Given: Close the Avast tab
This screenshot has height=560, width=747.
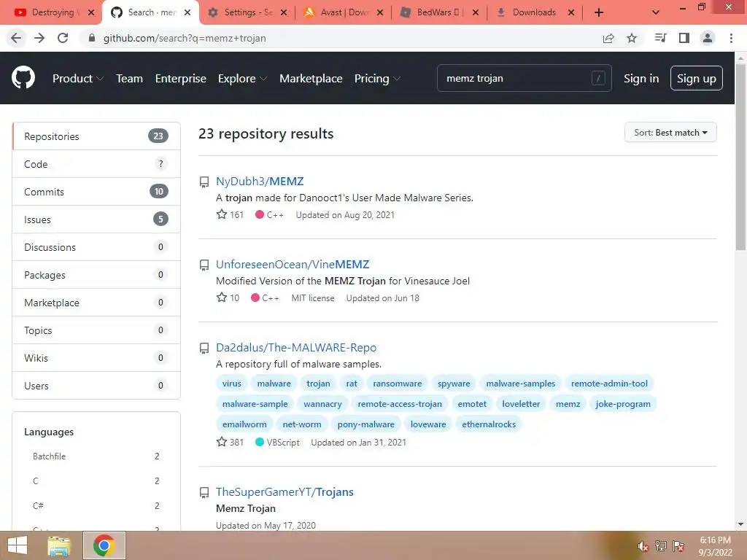Looking at the screenshot, I should coord(379,12).
